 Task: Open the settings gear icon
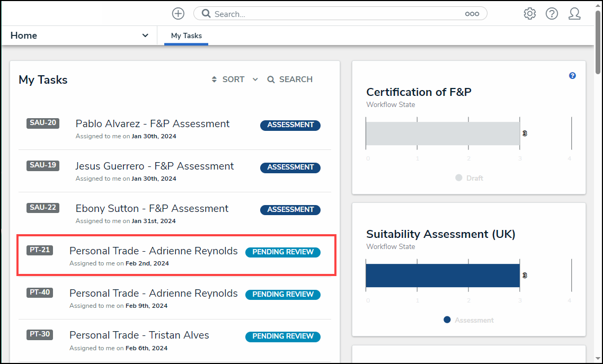click(529, 14)
